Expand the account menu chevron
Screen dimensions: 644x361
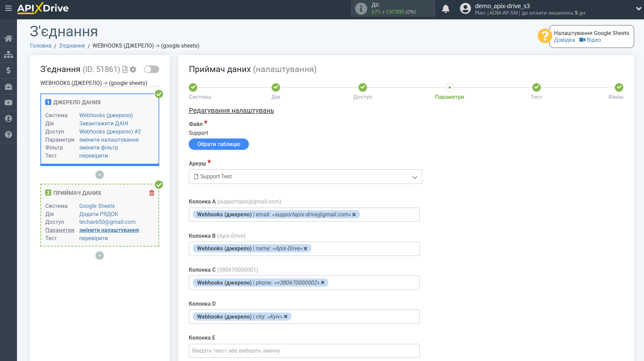[638, 9]
